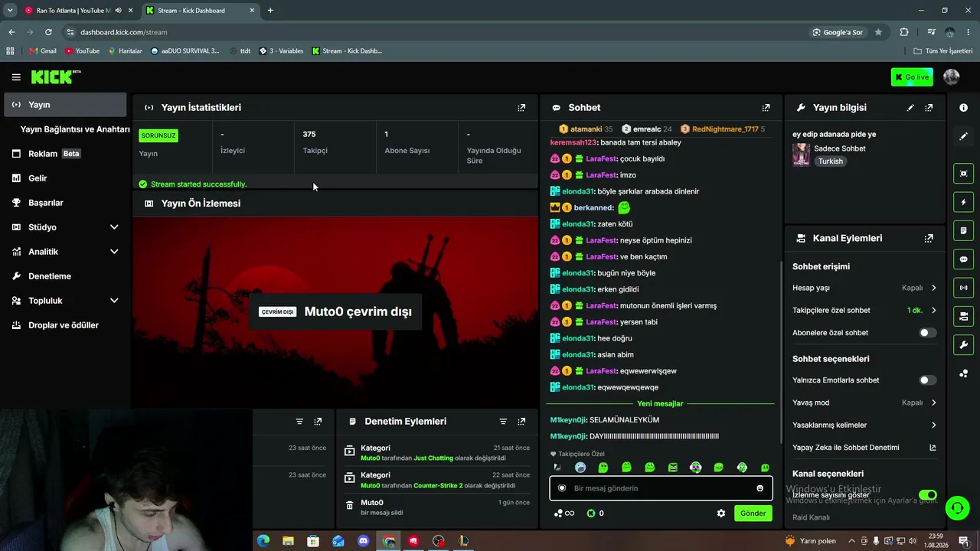Click the Gönder send button
Image resolution: width=980 pixels, height=551 pixels.
[753, 514]
